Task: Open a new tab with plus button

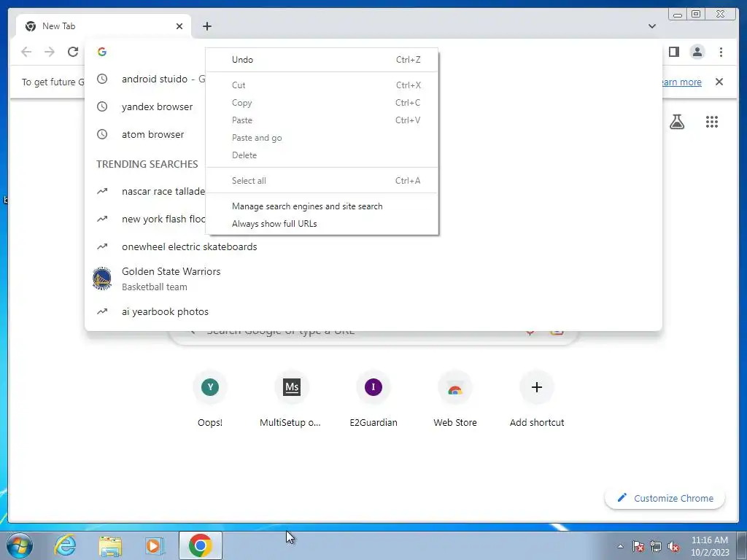Action: [206, 26]
